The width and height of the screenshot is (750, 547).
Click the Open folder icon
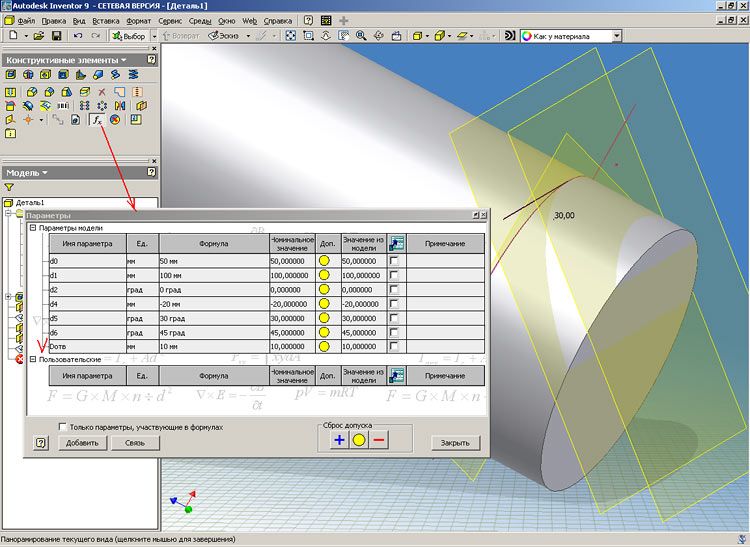[x=39, y=35]
